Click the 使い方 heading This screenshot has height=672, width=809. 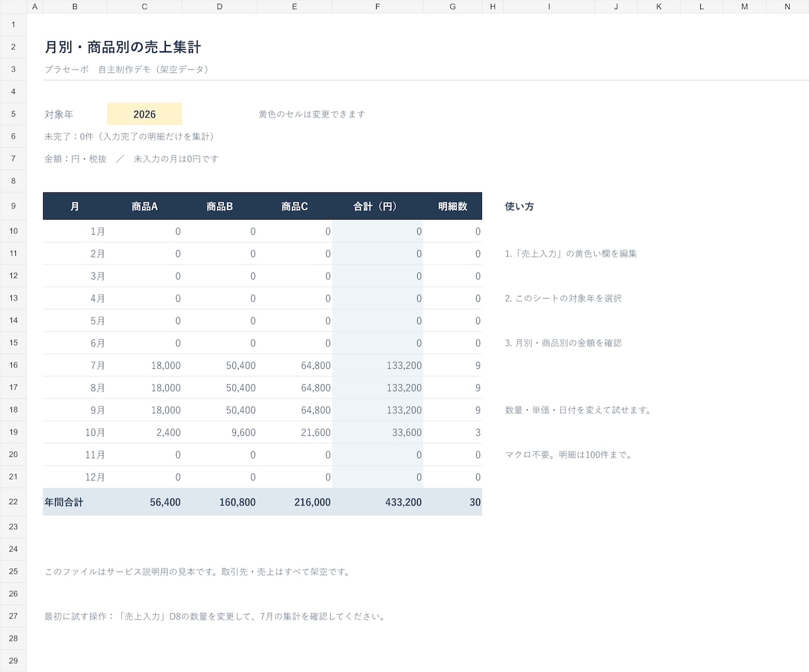coord(519,206)
